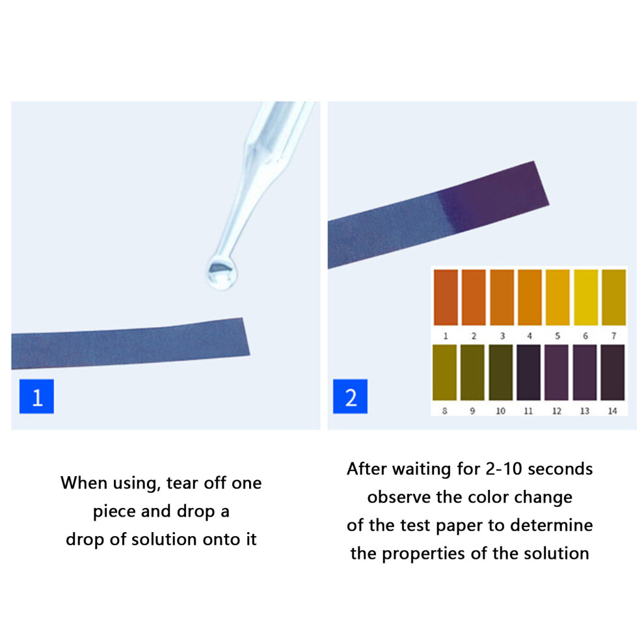The width and height of the screenshot is (644, 644).
Task: Click the blue number 2 step badge
Action: click(x=350, y=396)
